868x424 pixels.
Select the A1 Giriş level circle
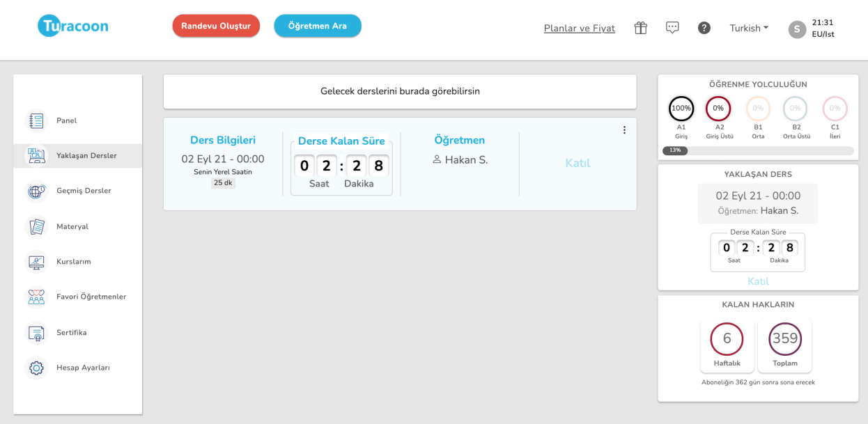681,109
